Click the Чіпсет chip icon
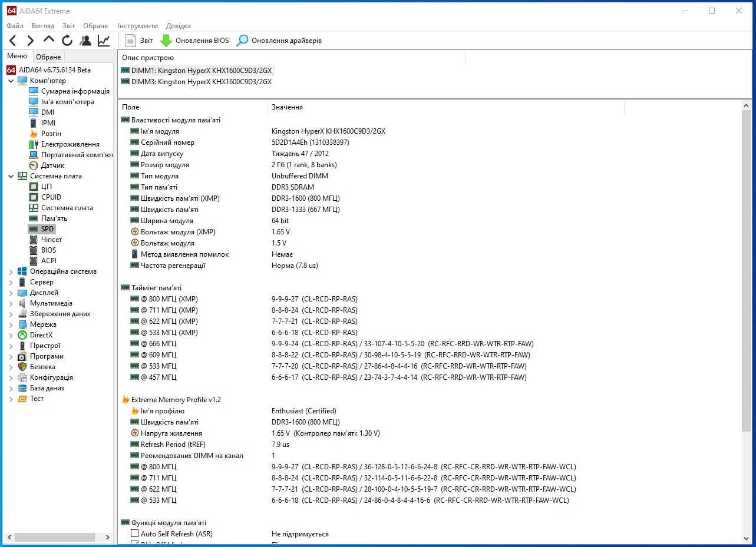 click(34, 240)
